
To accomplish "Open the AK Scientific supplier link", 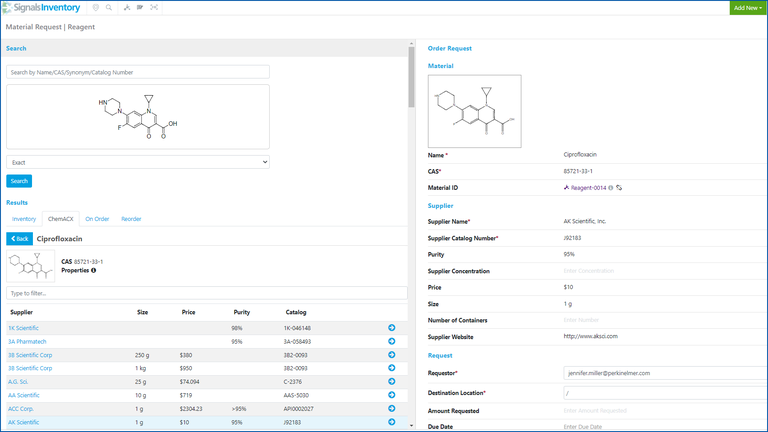I will (x=24, y=422).
